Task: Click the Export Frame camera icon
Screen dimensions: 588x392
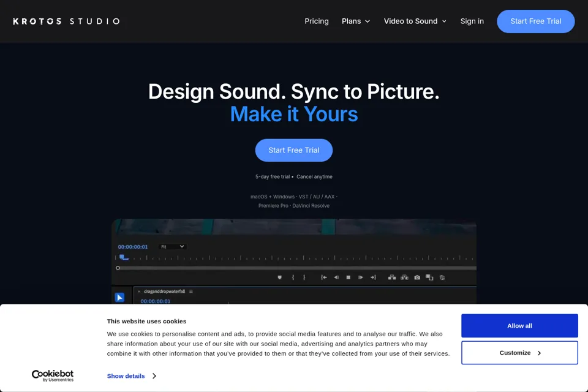Action: [x=417, y=277]
